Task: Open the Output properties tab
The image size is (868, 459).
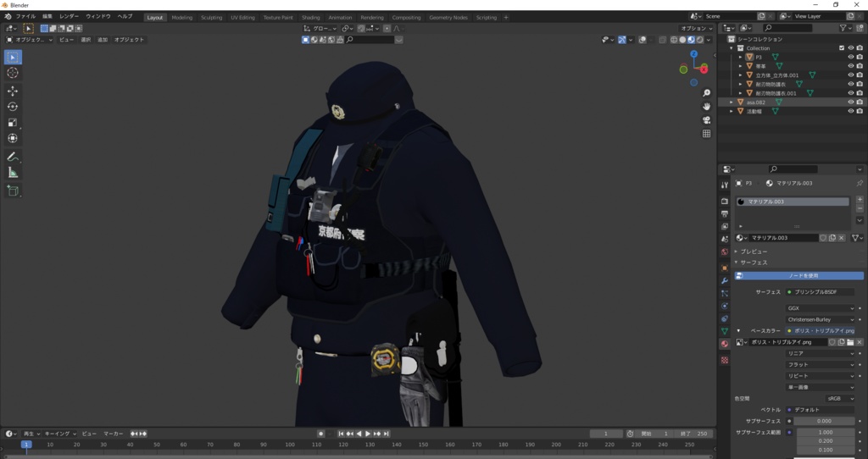Action: click(724, 214)
